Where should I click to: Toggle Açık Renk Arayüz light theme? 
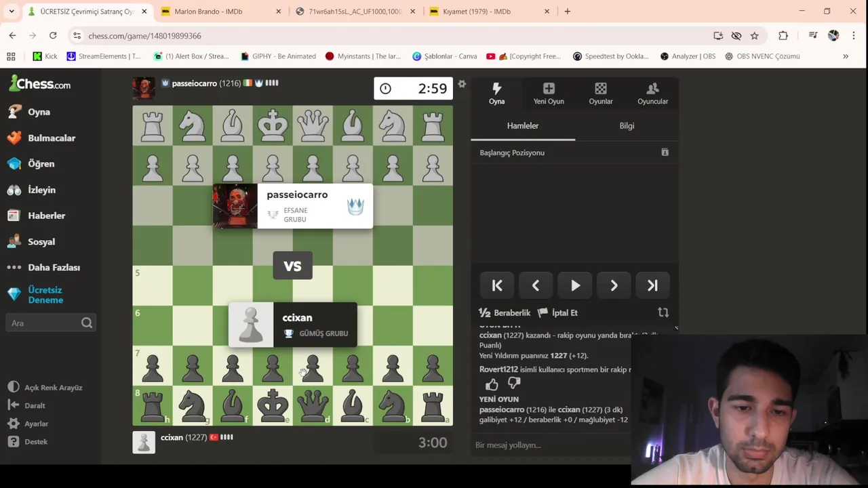click(x=45, y=388)
